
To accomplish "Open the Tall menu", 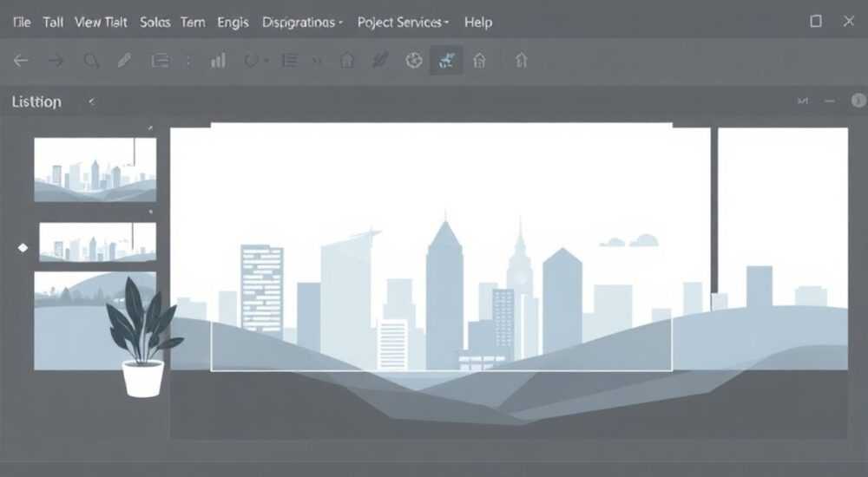I will click(53, 23).
